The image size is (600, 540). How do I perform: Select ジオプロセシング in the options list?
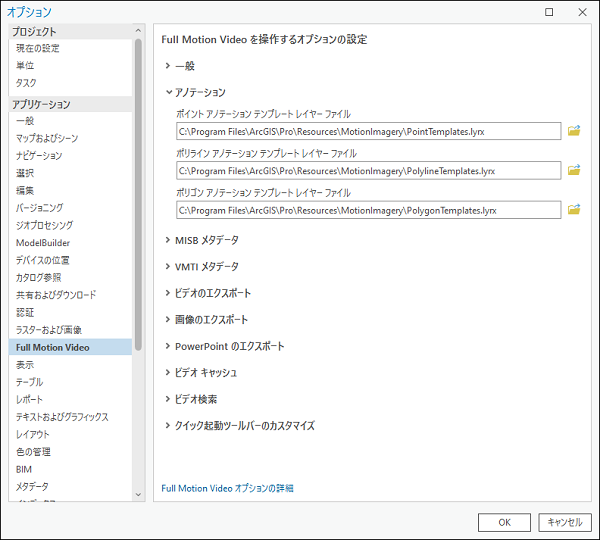coord(47,225)
